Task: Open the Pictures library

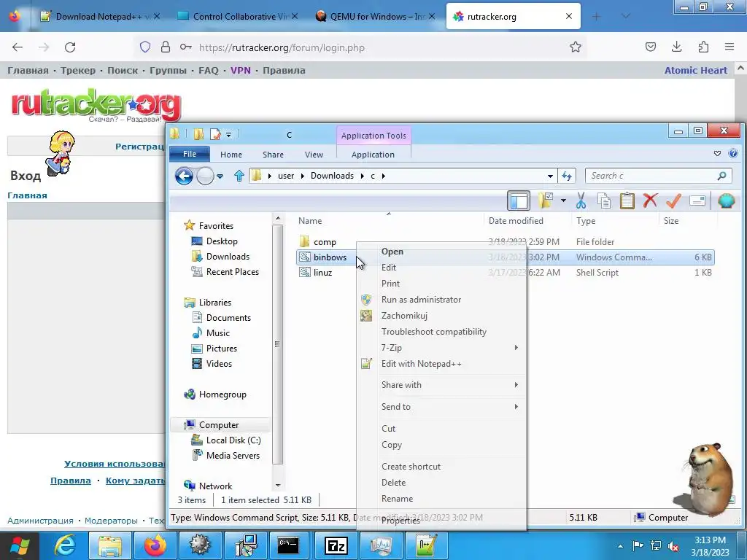Action: pos(222,348)
